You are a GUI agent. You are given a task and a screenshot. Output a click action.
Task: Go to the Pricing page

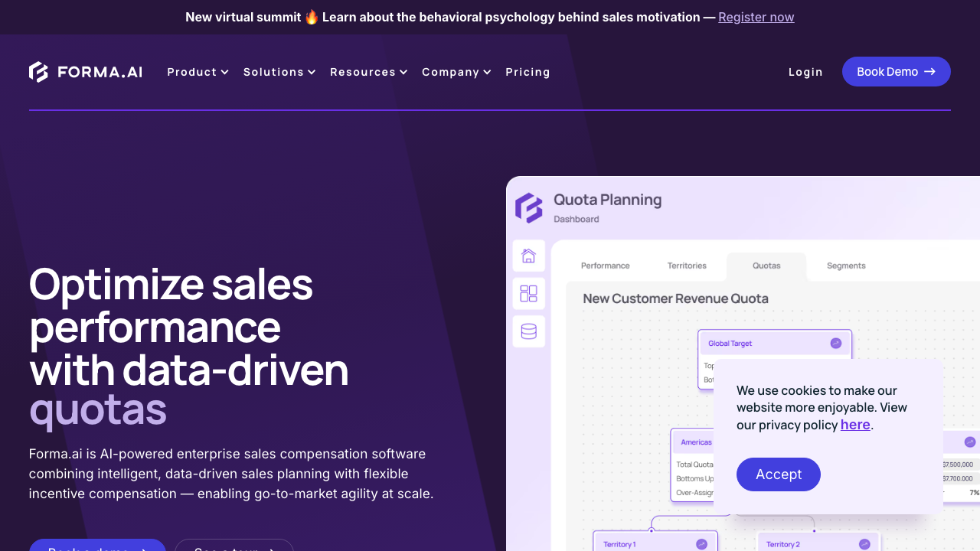tap(528, 72)
